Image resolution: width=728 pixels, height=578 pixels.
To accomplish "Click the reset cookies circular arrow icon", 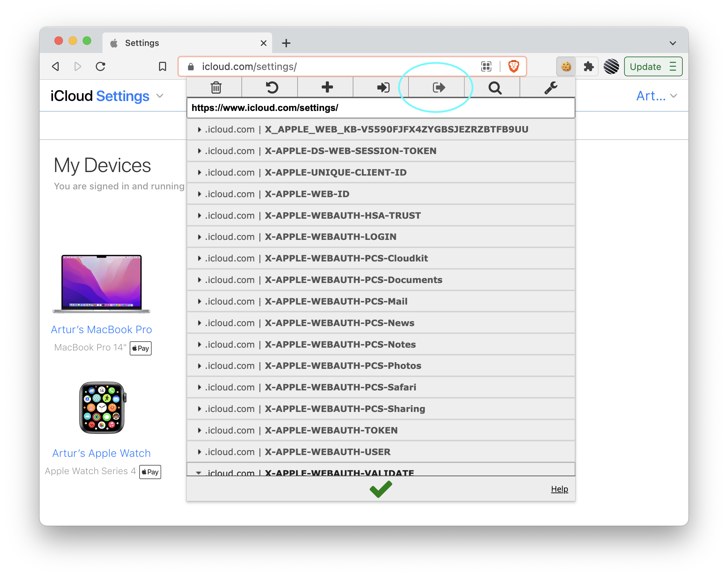I will click(x=271, y=87).
